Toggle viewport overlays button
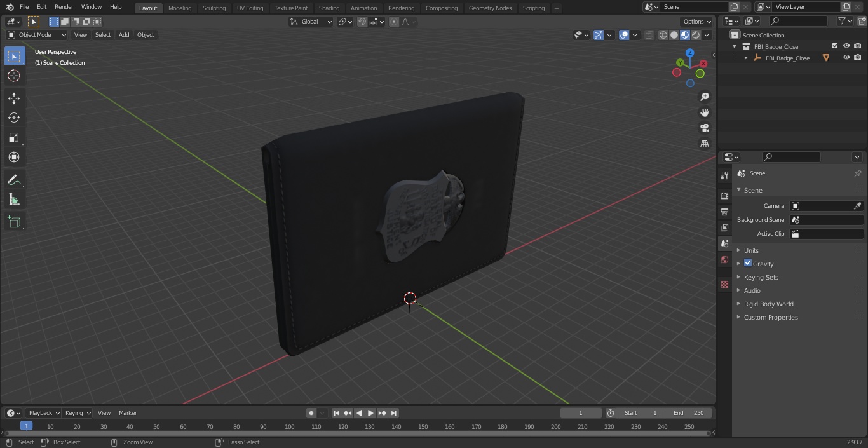This screenshot has height=448, width=868. pos(624,35)
